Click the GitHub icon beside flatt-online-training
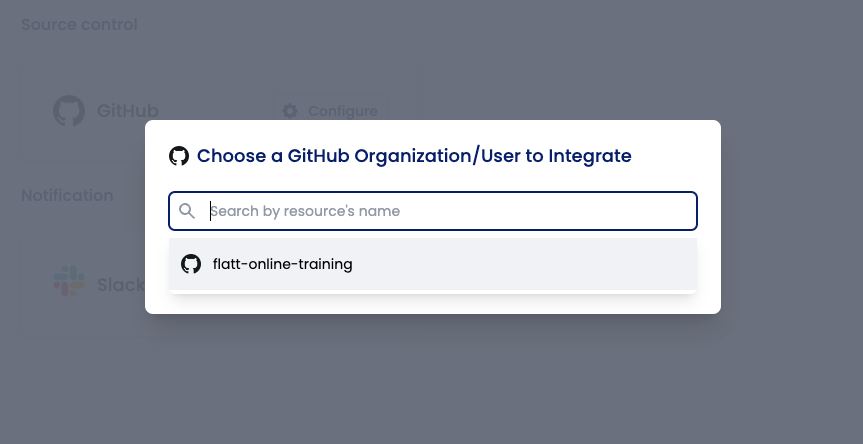Screen dimensions: 863x444 point(191,264)
